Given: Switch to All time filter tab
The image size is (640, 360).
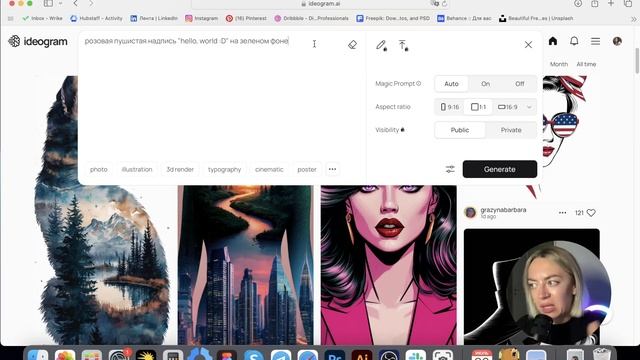Looking at the screenshot, I should [x=586, y=64].
